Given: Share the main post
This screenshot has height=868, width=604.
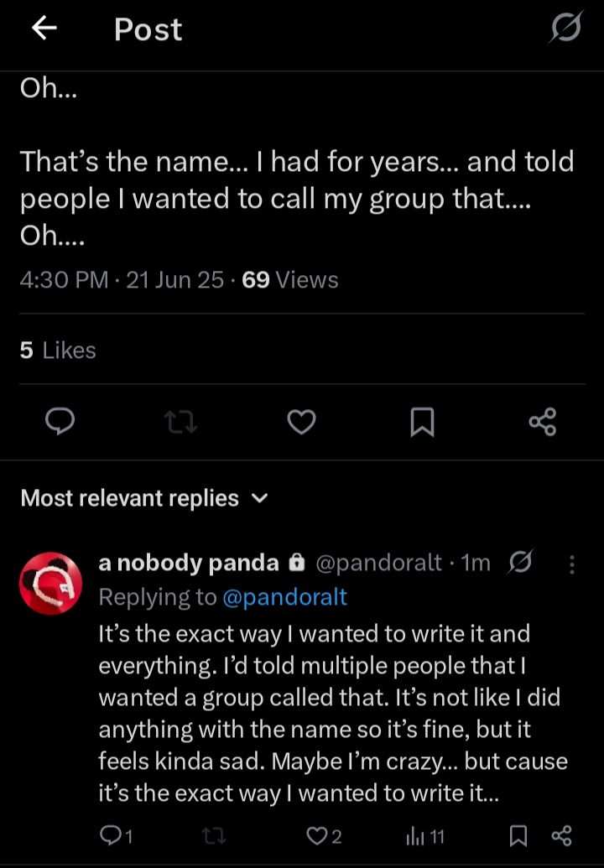Looking at the screenshot, I should tap(543, 422).
